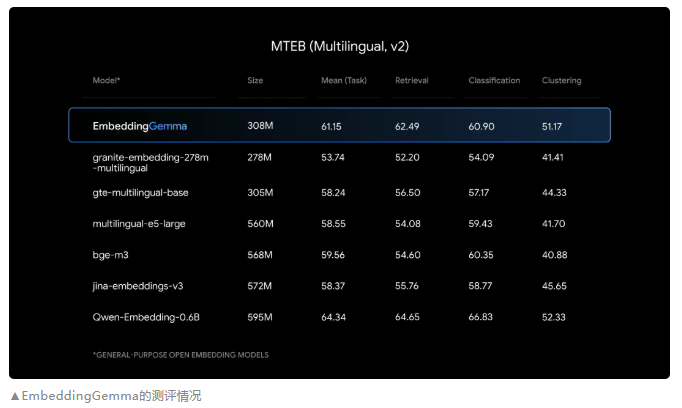Click the classification score 58.77
This screenshot has width=682, height=408.
pyautogui.click(x=480, y=286)
